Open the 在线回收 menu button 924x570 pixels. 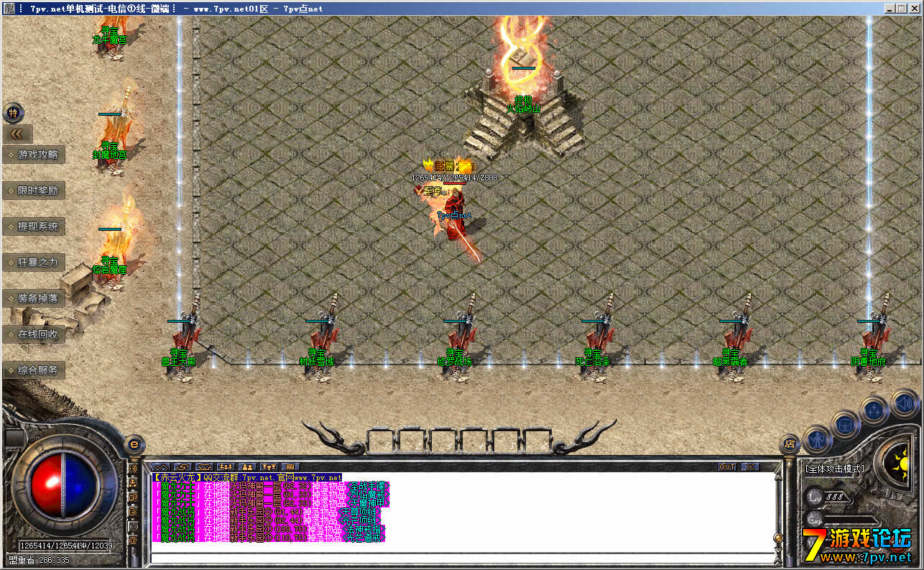tap(34, 334)
